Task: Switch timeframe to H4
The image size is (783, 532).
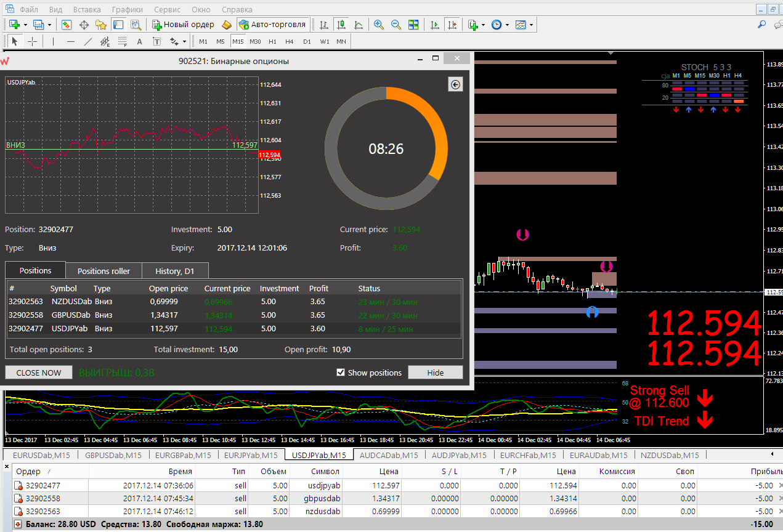Action: pyautogui.click(x=290, y=42)
